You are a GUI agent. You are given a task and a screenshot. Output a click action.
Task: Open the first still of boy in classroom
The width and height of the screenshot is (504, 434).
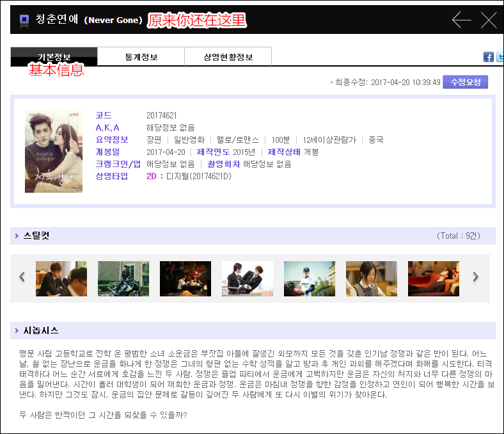[x=61, y=278]
